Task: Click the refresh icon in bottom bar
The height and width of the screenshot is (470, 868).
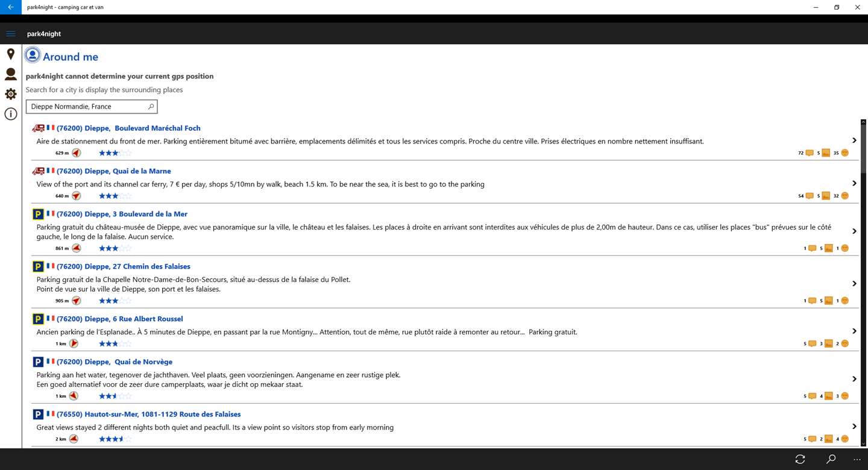Action: click(x=800, y=459)
